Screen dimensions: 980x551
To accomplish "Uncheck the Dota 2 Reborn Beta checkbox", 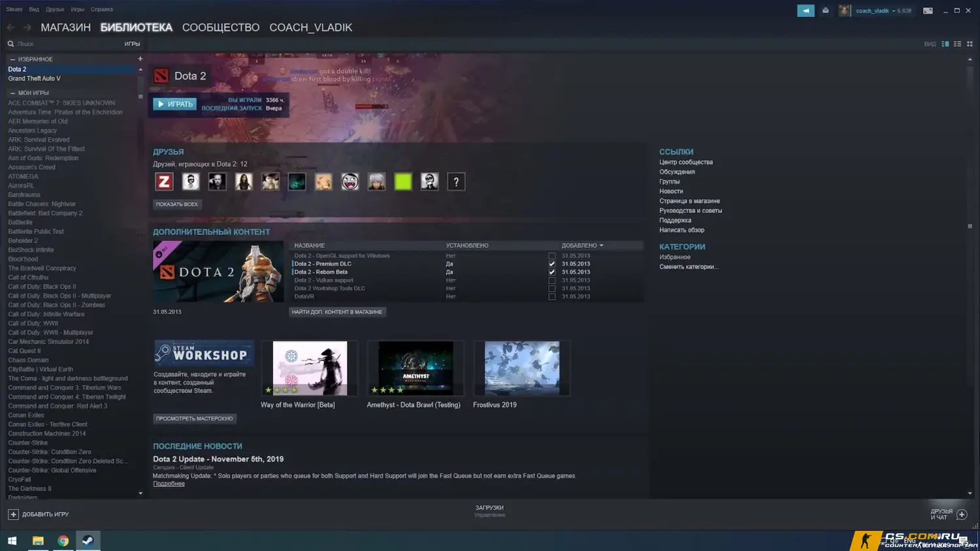I will [552, 272].
